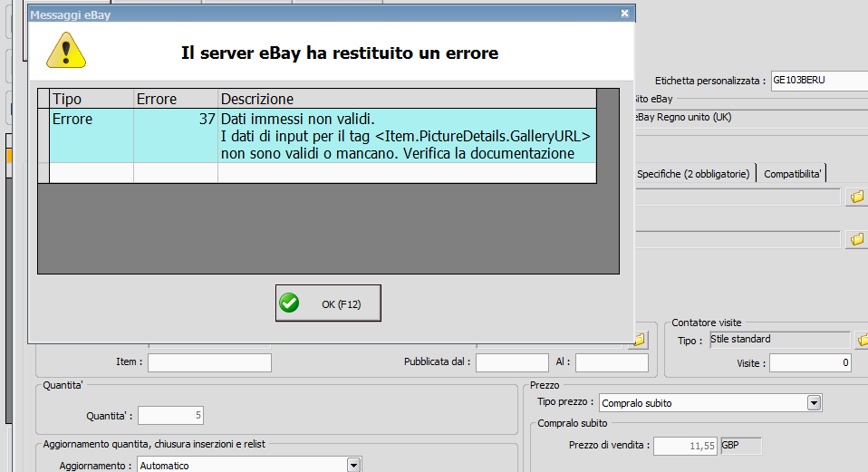The image size is (868, 472).
Task: Open the folder icon next to Stile standard
Action: (x=862, y=340)
